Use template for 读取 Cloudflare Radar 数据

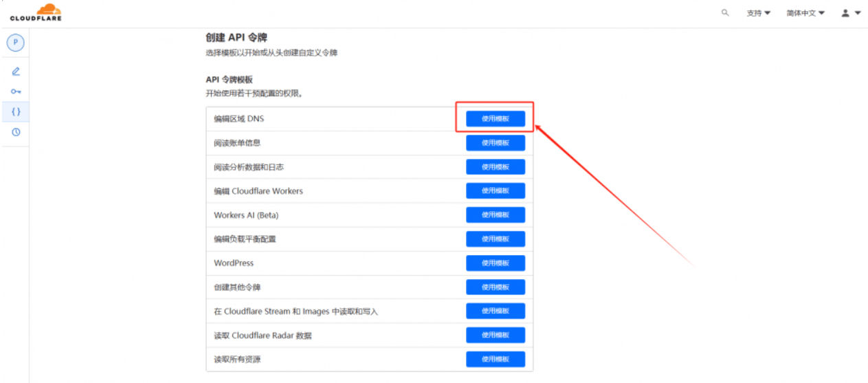[496, 336]
